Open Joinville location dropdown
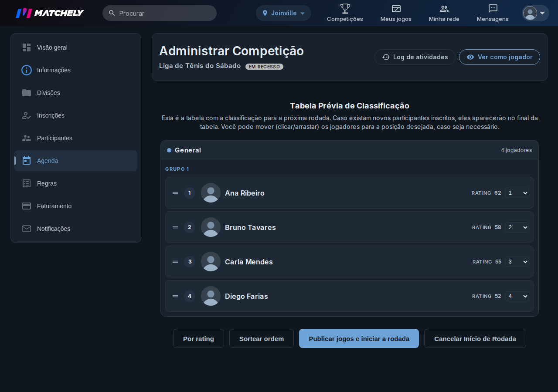Image resolution: width=558 pixels, height=392 pixels. tap(283, 13)
